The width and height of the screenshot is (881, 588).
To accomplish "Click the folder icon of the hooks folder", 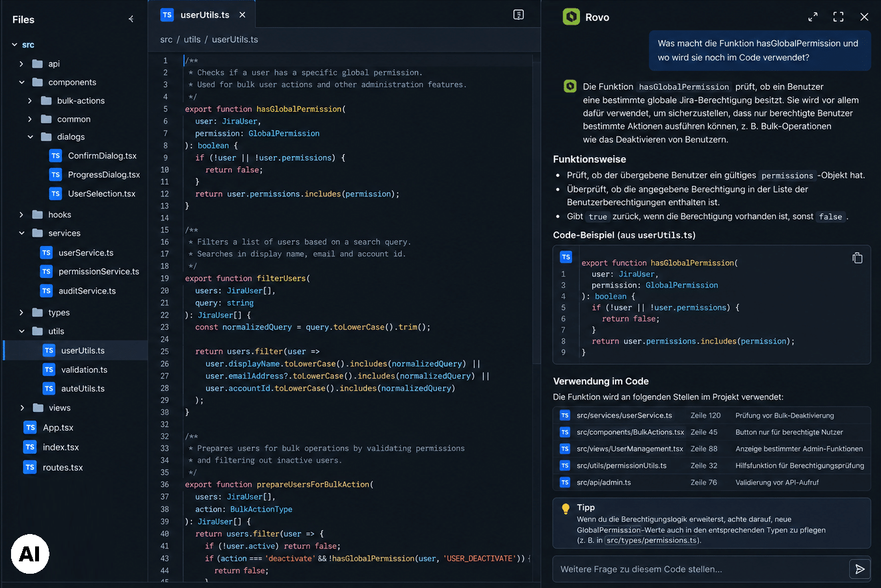I will (x=38, y=214).
